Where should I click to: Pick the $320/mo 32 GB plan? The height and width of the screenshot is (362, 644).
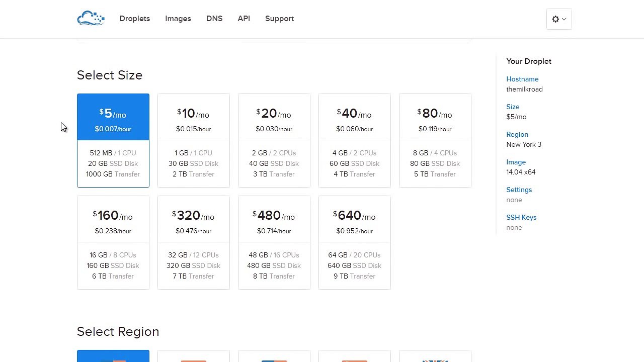coord(194,242)
